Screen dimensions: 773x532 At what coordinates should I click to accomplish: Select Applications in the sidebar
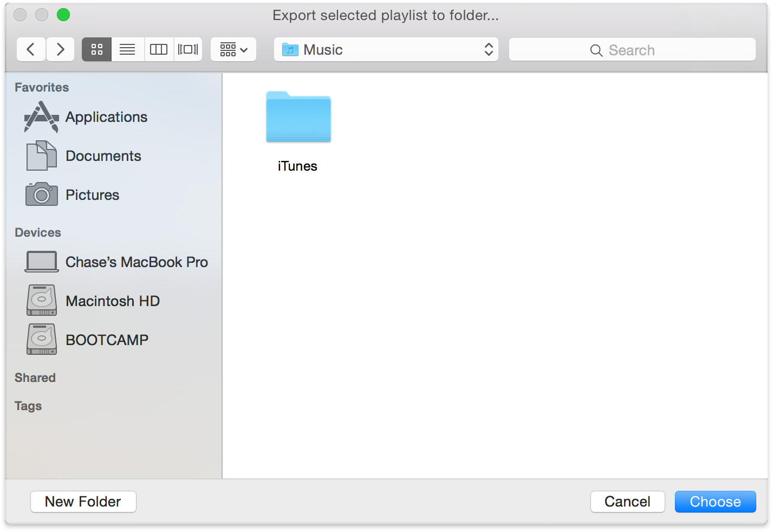[106, 117]
